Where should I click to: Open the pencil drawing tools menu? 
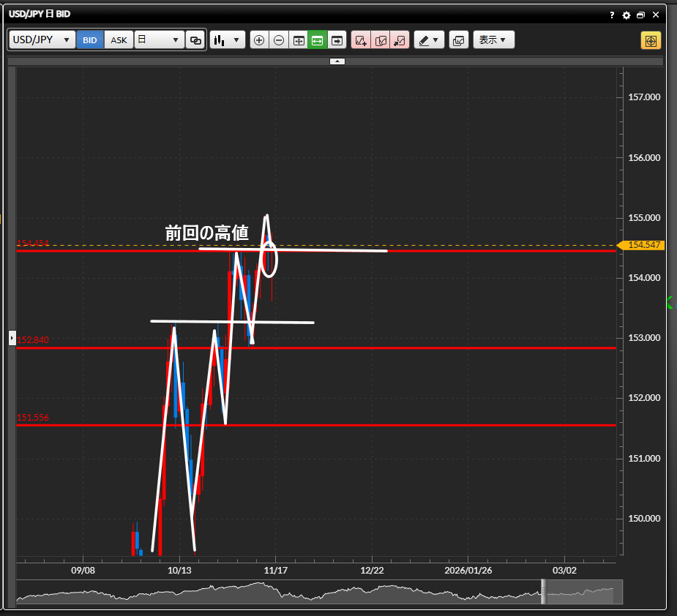pos(429,40)
